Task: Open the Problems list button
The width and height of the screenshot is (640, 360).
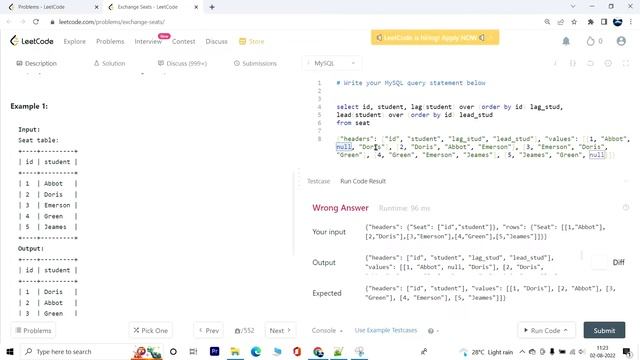Action: (33, 331)
